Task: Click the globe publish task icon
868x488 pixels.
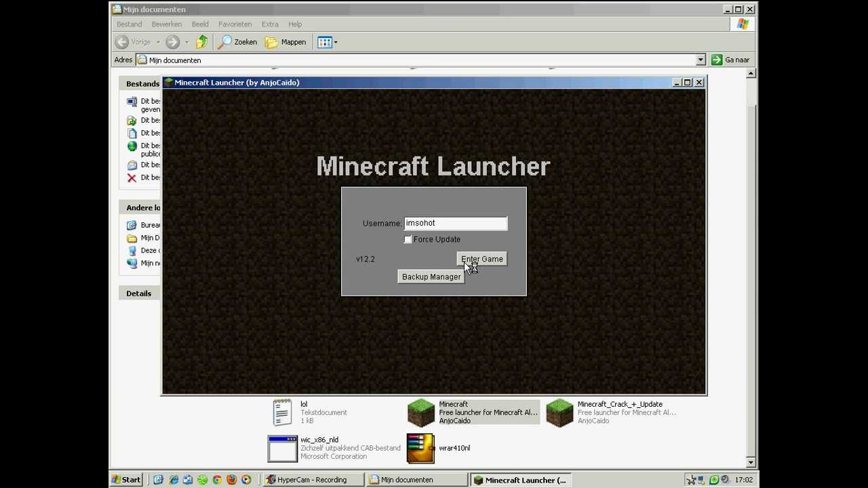Action: 132,146
